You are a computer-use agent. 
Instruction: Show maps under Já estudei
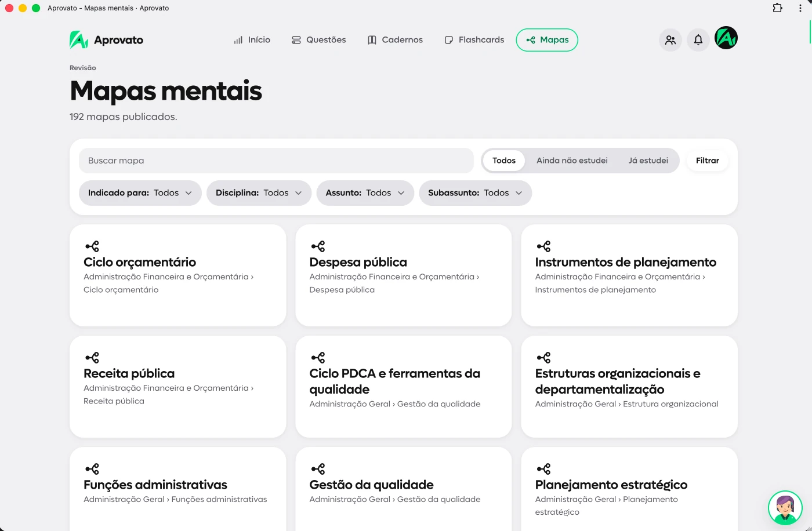coord(648,161)
